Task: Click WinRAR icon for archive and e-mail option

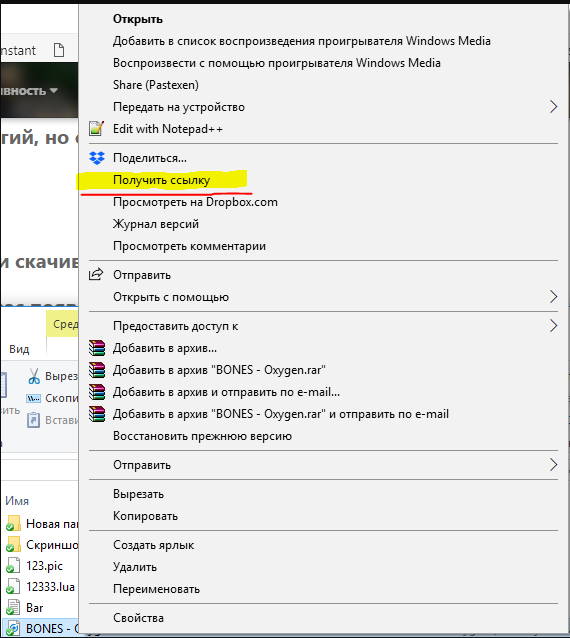Action: pos(97,392)
